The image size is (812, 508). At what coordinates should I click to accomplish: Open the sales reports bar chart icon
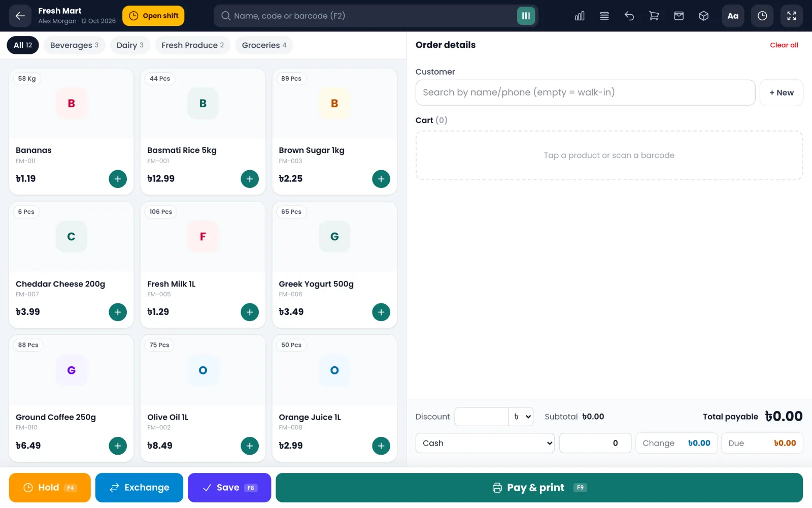580,16
